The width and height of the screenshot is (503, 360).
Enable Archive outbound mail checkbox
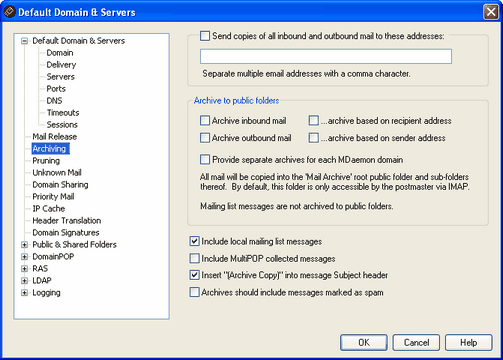[x=205, y=138]
